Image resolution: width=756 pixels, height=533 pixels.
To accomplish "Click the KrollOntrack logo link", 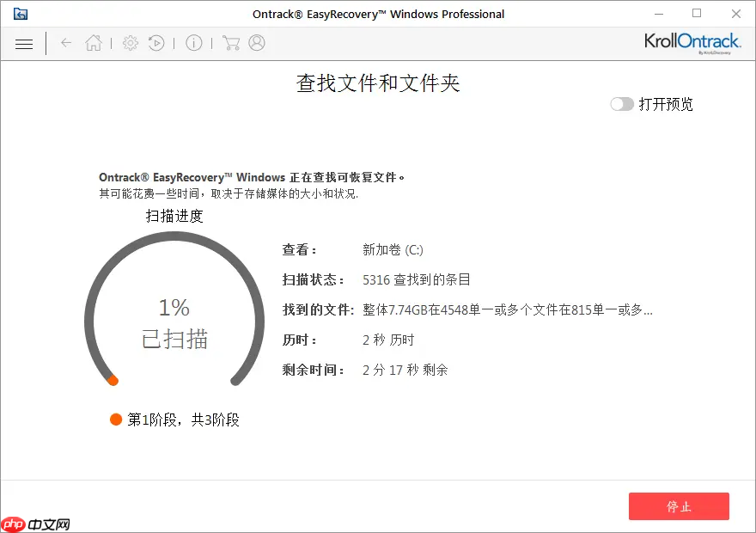I will [692, 40].
